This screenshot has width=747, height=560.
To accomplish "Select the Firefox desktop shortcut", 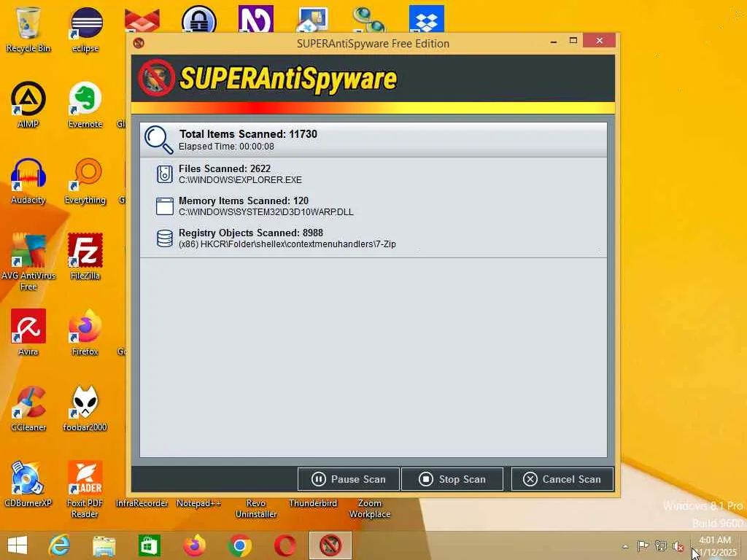I will tap(86, 332).
